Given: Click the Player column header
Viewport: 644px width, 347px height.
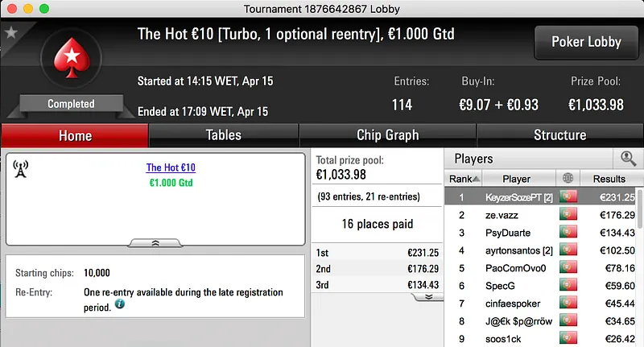Looking at the screenshot, I should coord(516,178).
